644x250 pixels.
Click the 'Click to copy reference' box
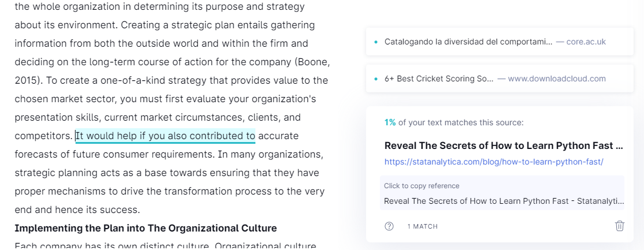point(502,193)
